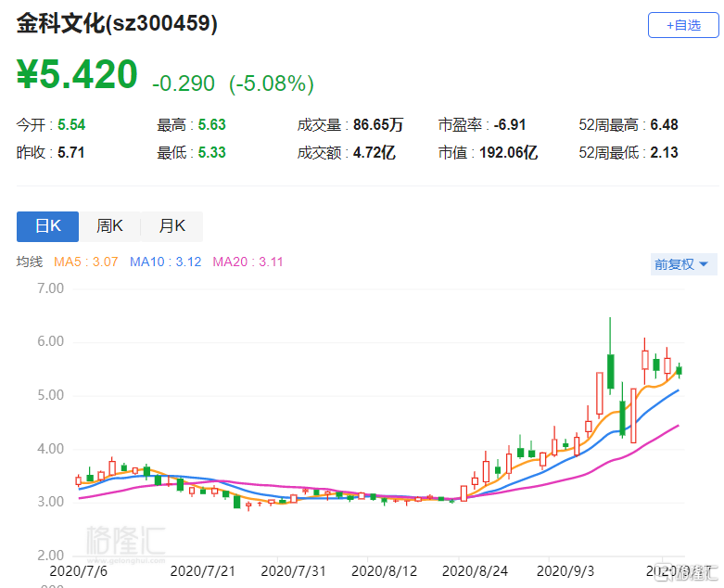Open the 前复权 adjustment dropdown
724x588 pixels.
pyautogui.click(x=683, y=264)
